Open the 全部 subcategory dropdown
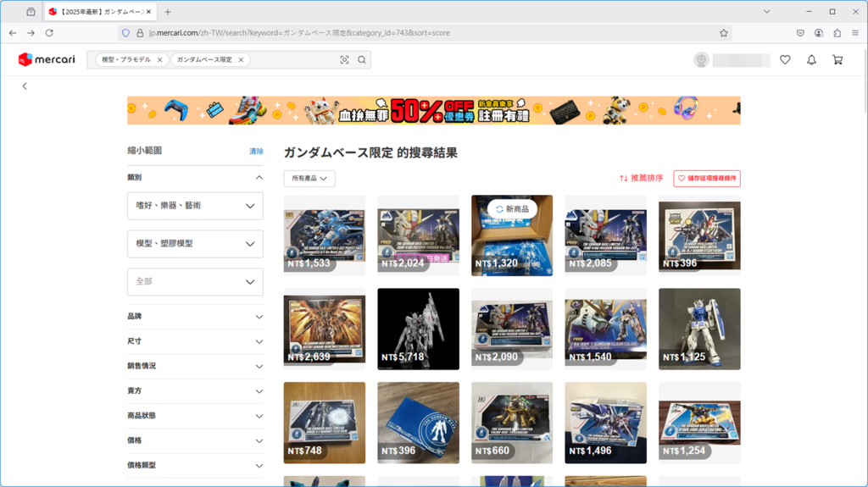The image size is (868, 487). point(195,282)
